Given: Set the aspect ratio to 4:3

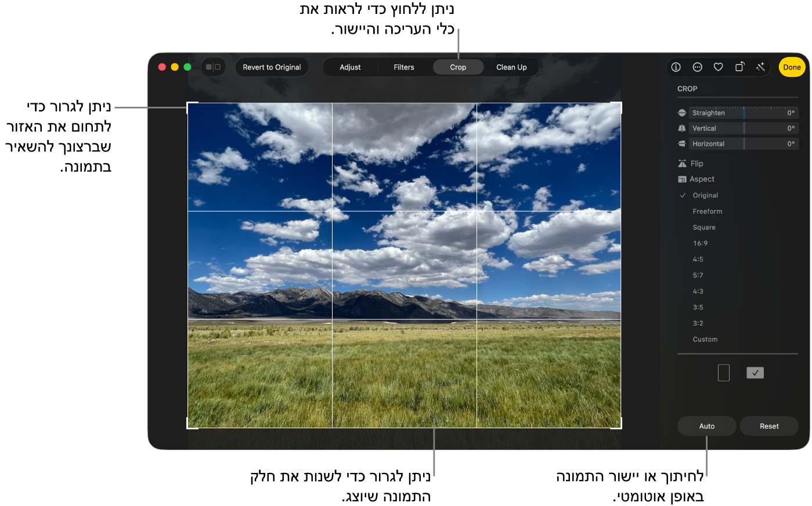Looking at the screenshot, I should coord(698,291).
